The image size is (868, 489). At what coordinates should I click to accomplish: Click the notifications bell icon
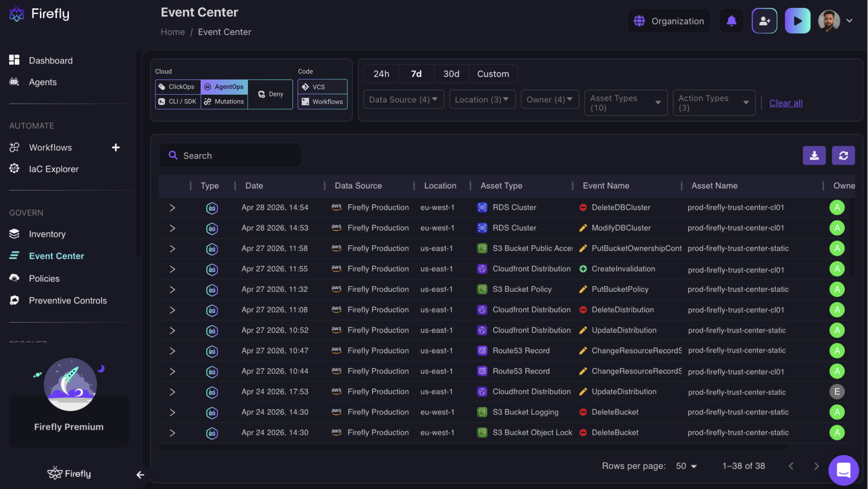click(x=731, y=21)
